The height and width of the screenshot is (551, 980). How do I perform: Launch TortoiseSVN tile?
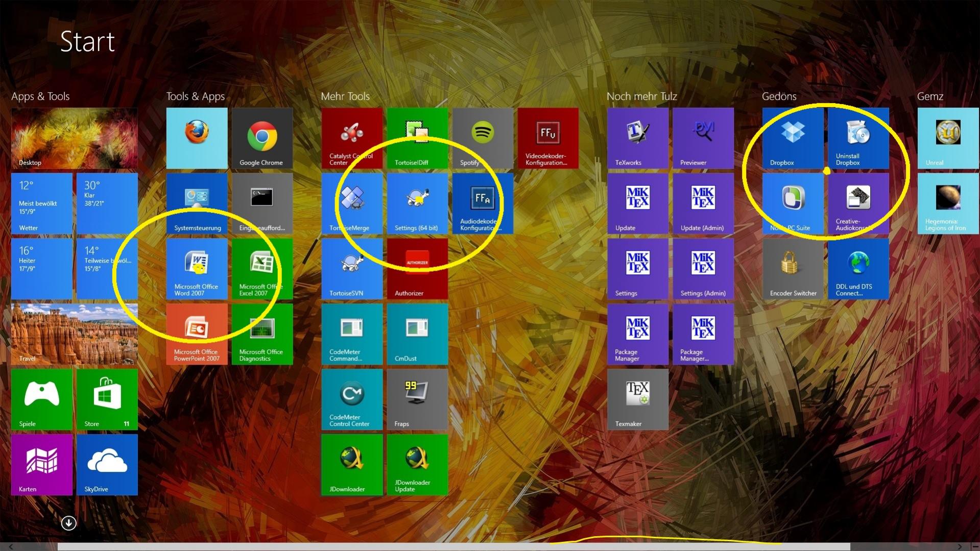click(x=352, y=269)
